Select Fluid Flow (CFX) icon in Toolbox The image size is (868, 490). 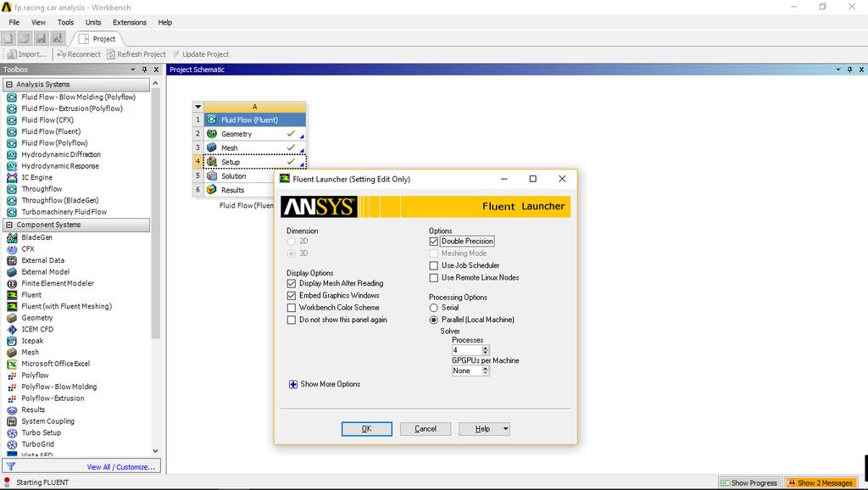12,120
